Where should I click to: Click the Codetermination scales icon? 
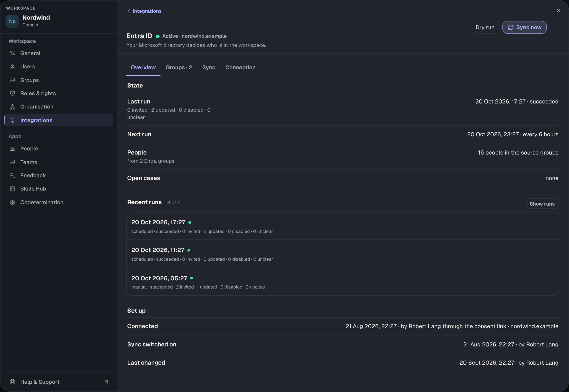[13, 202]
